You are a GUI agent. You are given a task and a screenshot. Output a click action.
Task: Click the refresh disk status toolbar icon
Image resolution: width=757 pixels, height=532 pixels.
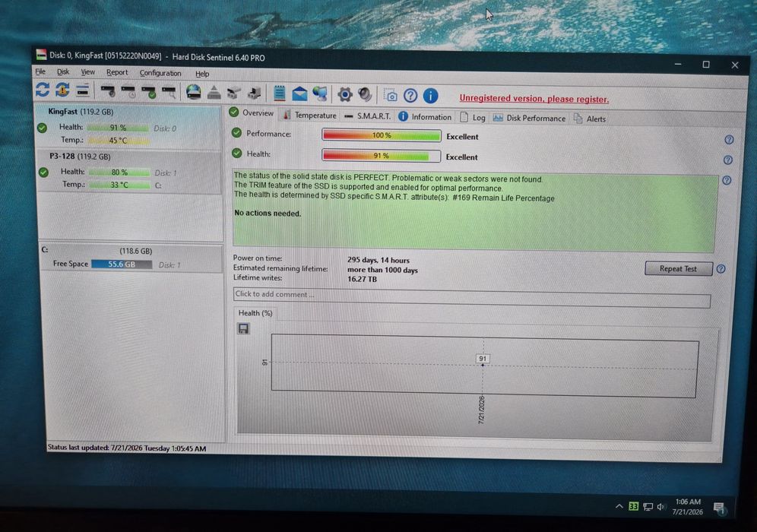click(x=43, y=90)
